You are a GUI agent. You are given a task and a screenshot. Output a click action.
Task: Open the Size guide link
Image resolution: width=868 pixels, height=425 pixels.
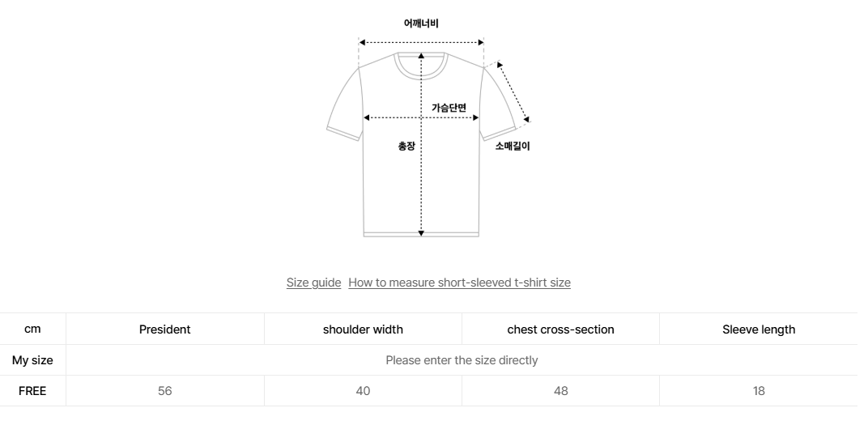(313, 283)
